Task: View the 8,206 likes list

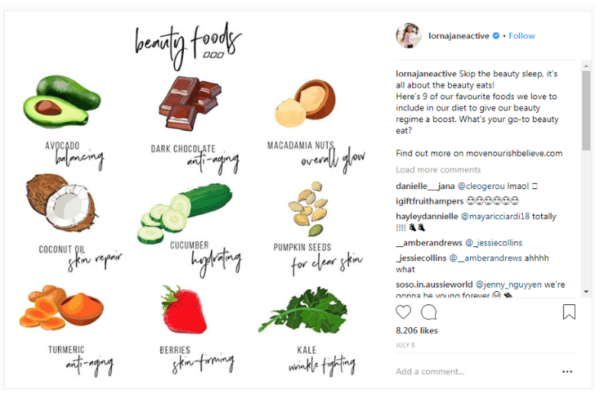Action: tap(417, 330)
